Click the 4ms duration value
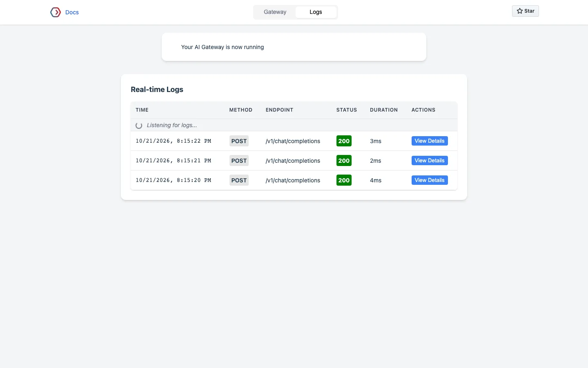Viewport: 588px width, 368px height. [x=376, y=180]
